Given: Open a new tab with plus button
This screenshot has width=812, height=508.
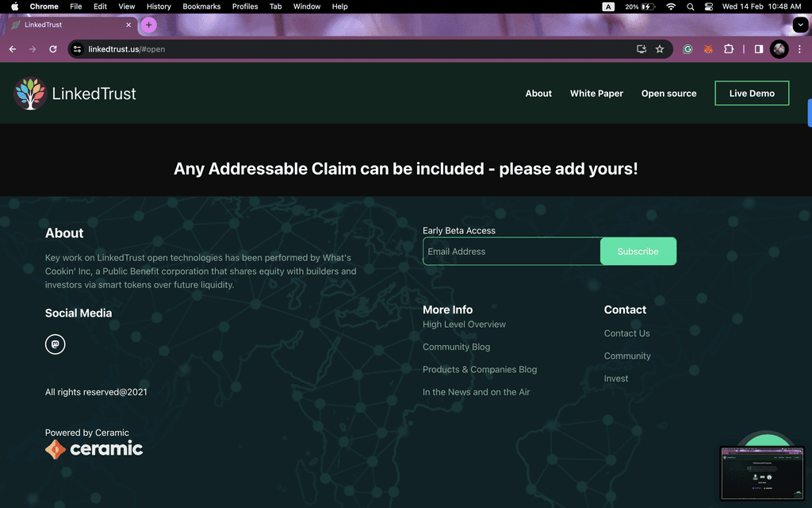Looking at the screenshot, I should pyautogui.click(x=148, y=25).
